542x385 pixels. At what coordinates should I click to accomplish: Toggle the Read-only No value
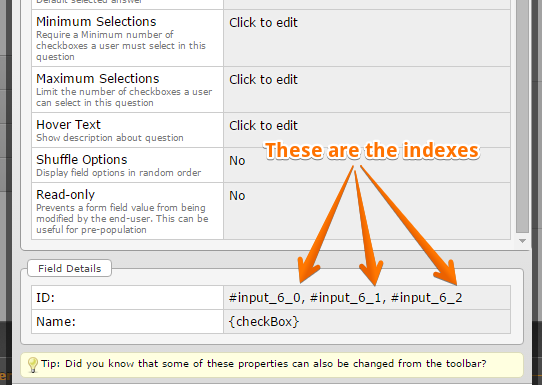point(237,196)
